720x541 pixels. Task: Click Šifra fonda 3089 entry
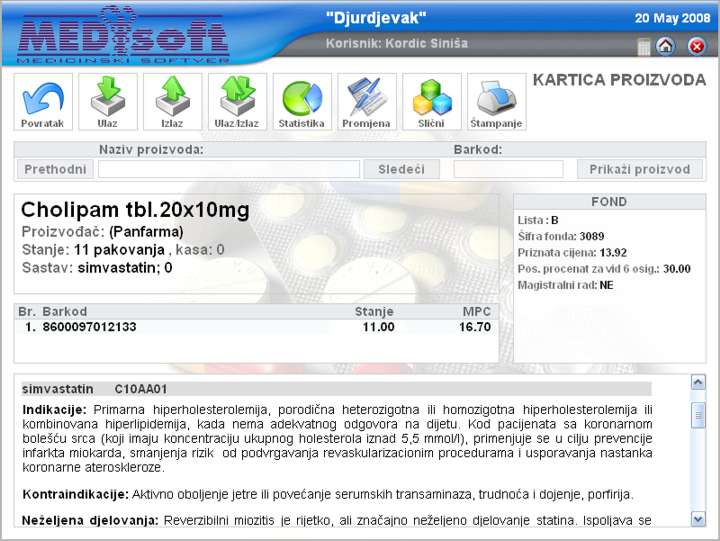(x=561, y=236)
